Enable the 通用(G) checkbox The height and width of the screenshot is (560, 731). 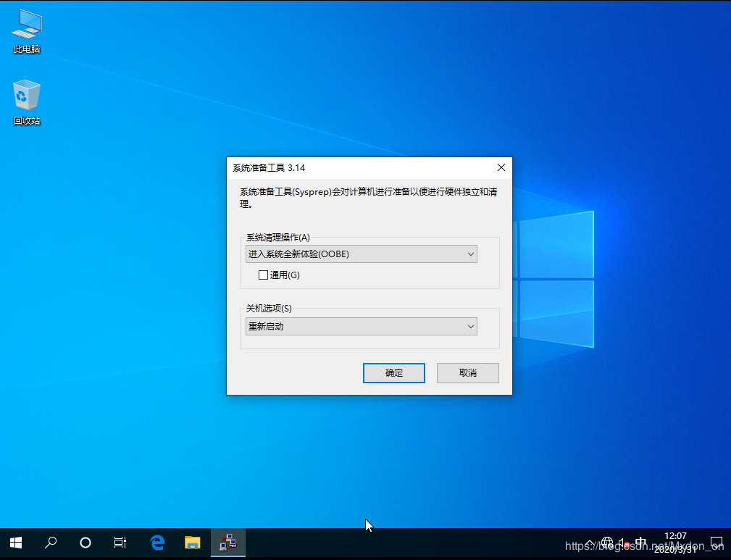click(264, 275)
